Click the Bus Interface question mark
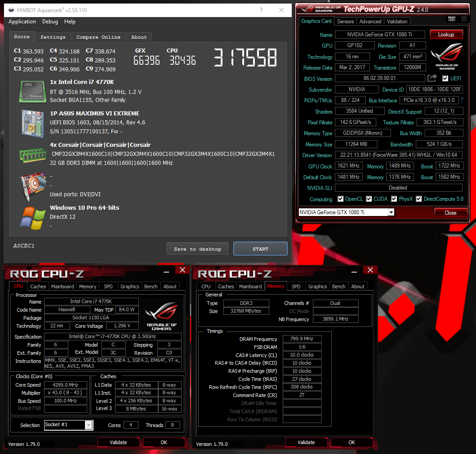This screenshot has width=476, height=454. coord(462,100)
